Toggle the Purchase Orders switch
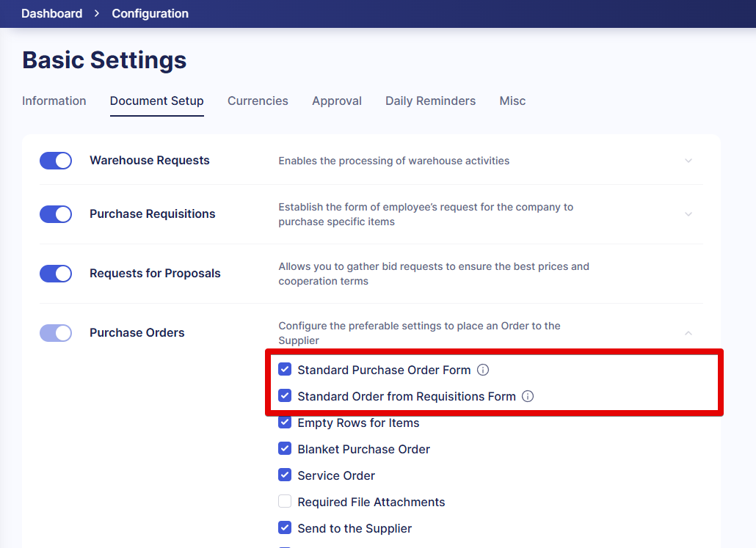Image resolution: width=756 pixels, height=548 pixels. coord(56,332)
